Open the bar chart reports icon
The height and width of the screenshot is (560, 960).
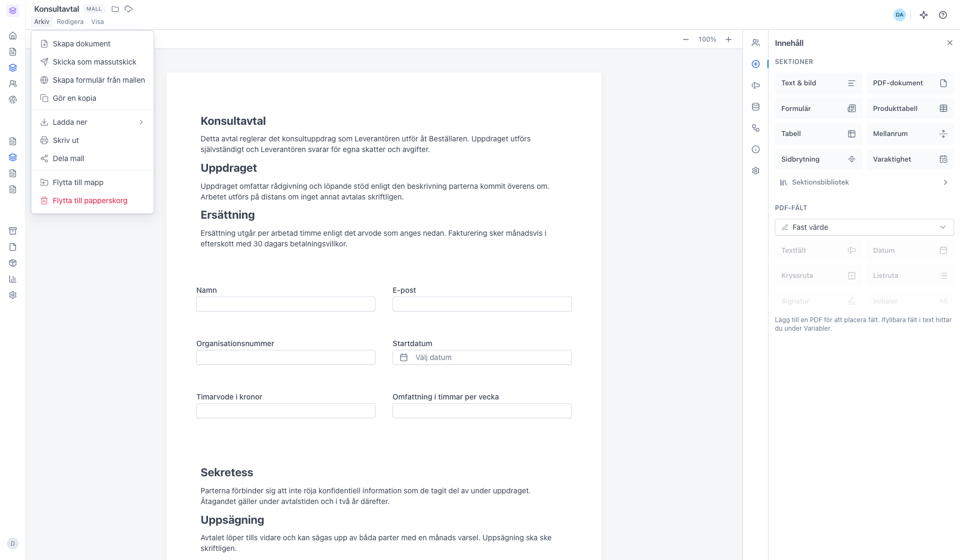pos(13,279)
